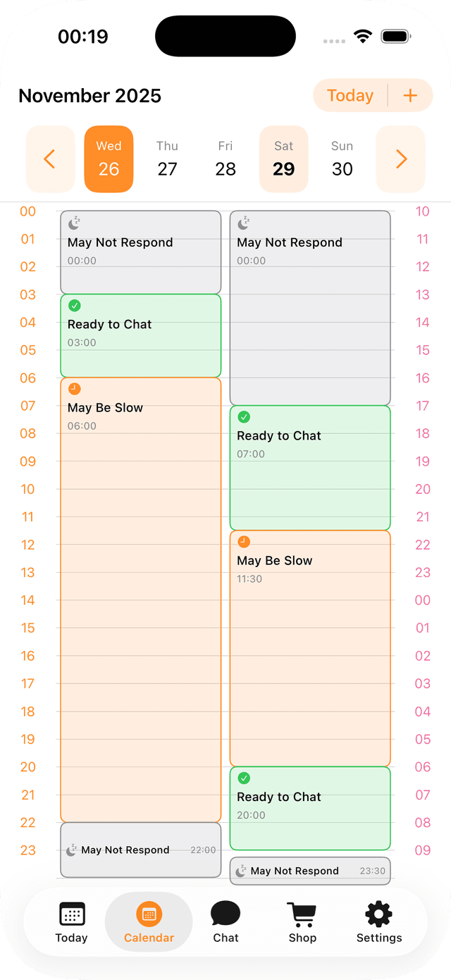
Task: Click the orange clock icon on the 06:00 May Be Slow event
Action: coord(73,387)
